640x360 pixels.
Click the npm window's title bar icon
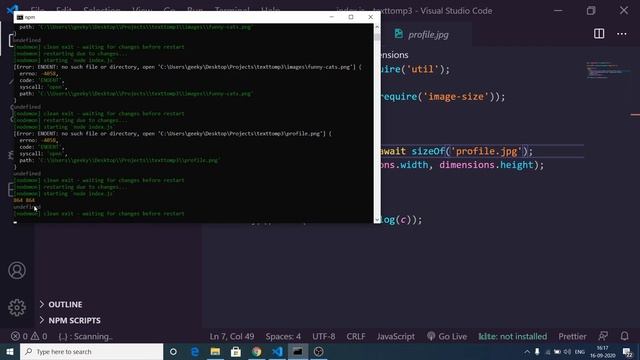tap(20, 17)
